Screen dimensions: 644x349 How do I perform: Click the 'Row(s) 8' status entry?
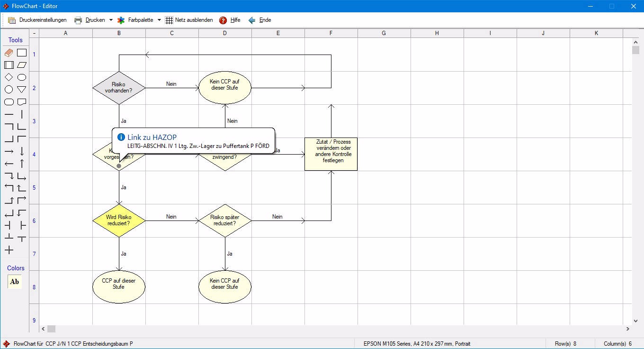(566, 344)
